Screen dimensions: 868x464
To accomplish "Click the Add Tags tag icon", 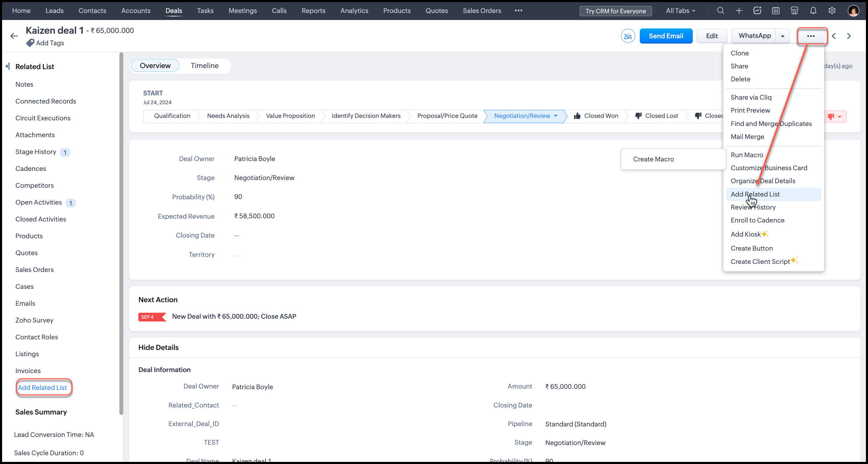I will coord(30,43).
